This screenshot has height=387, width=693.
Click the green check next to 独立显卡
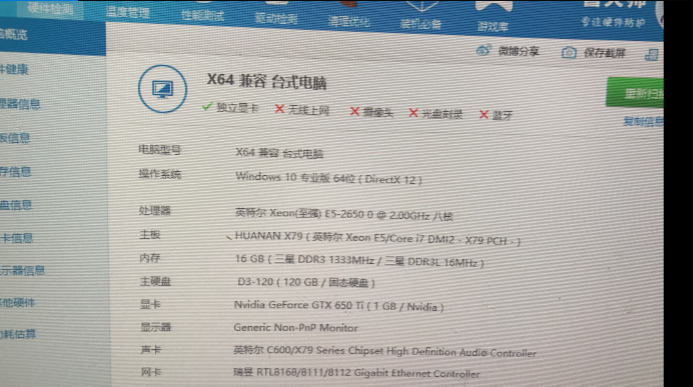pos(207,106)
